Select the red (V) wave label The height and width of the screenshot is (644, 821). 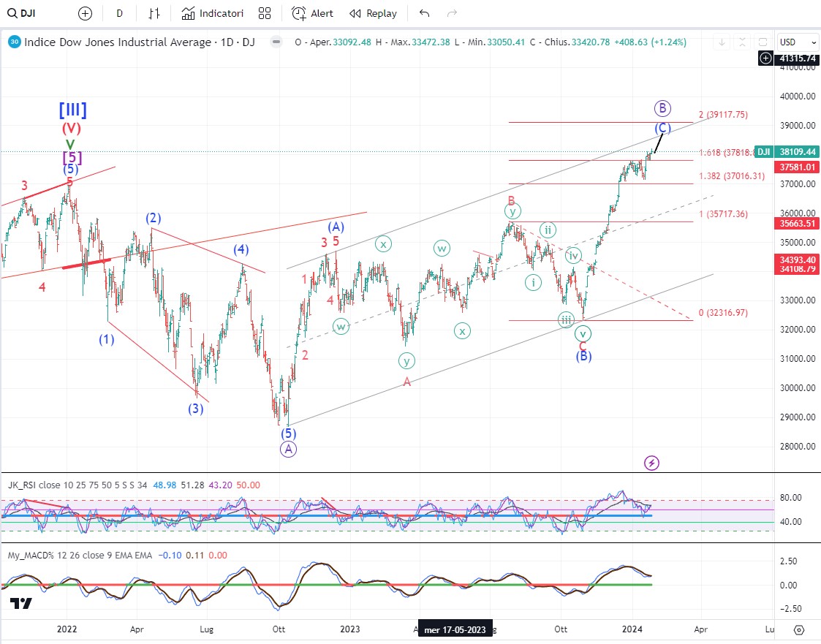pos(71,128)
